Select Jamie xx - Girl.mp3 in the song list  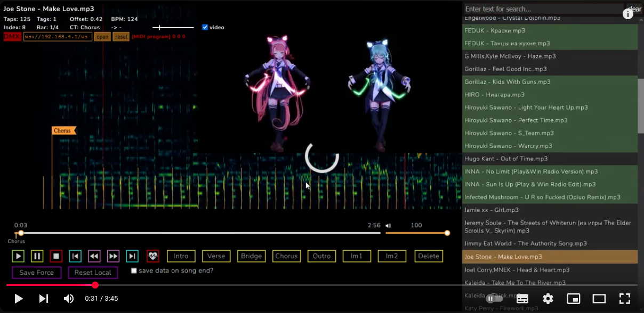click(491, 210)
